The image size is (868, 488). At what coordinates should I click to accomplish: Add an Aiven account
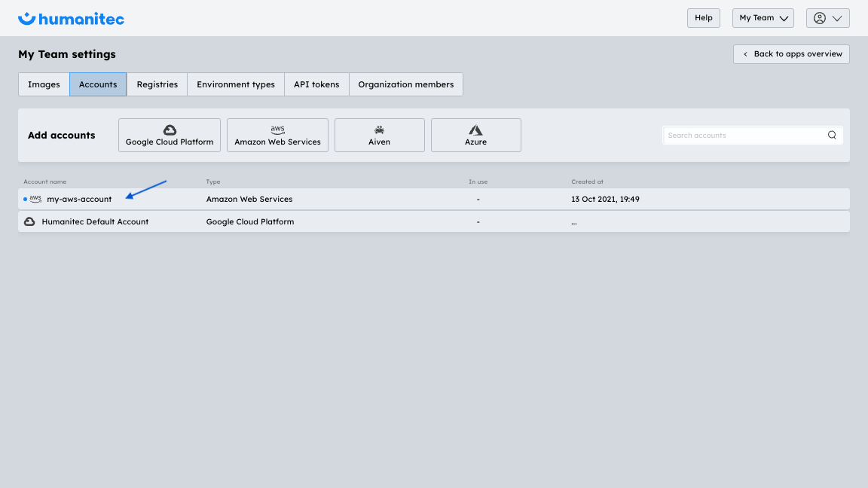[379, 135]
